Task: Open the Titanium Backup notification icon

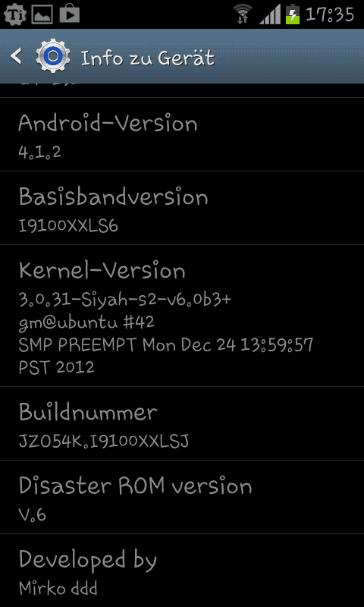Action: (x=14, y=14)
